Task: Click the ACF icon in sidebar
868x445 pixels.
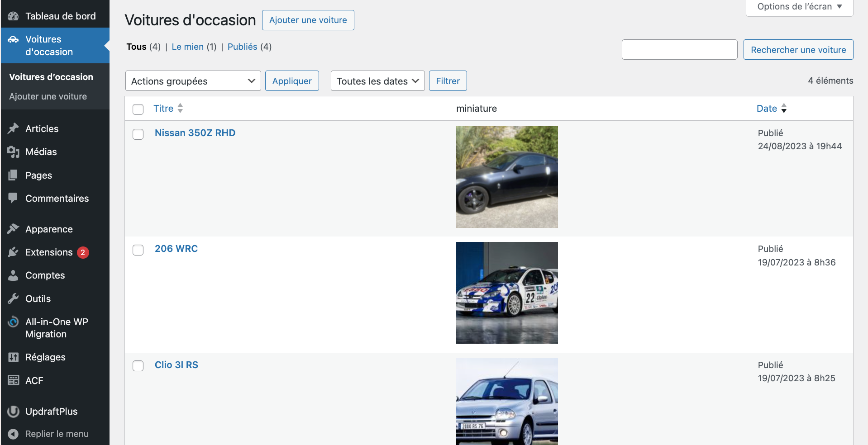Action: click(x=13, y=380)
